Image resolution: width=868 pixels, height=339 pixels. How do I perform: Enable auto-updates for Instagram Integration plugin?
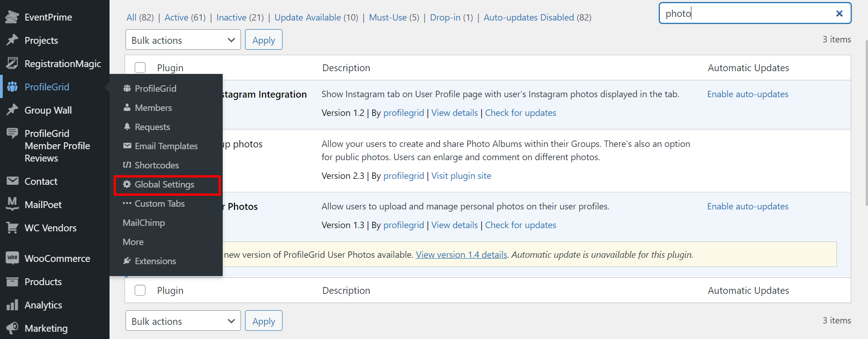(x=748, y=94)
